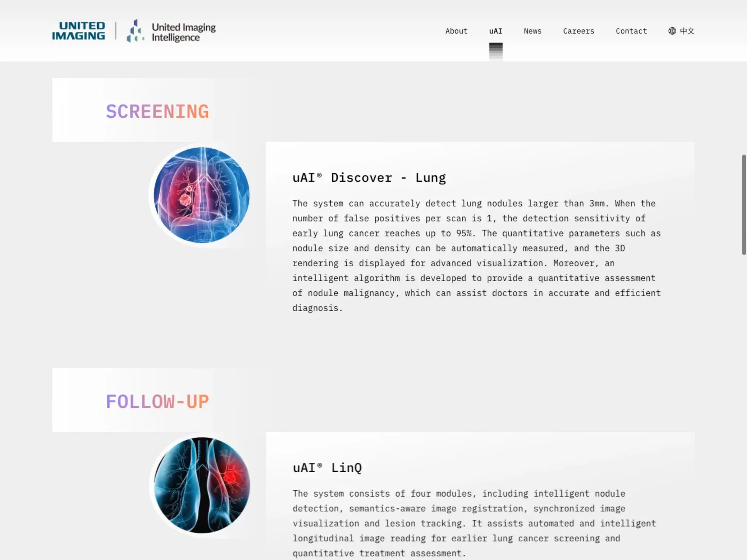Navigate to the Contact page

click(631, 31)
